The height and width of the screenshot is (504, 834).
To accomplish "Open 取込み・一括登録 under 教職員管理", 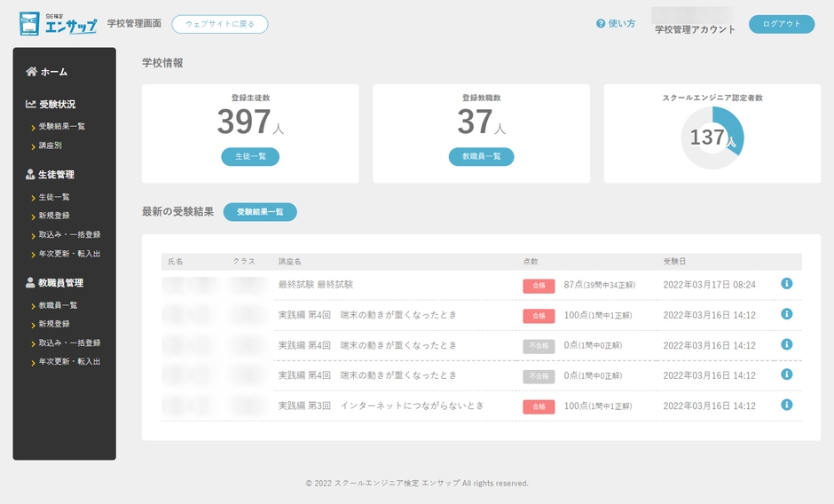I will click(x=69, y=343).
